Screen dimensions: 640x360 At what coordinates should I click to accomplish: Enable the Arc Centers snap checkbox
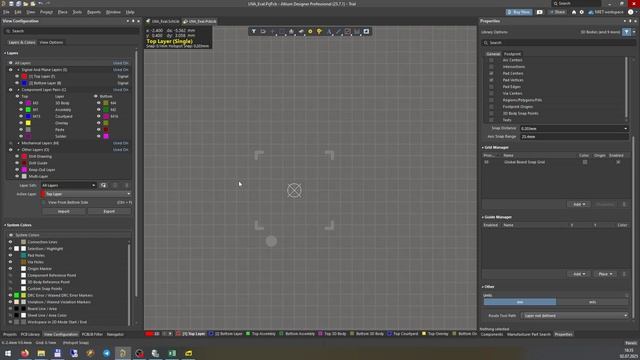(491, 60)
